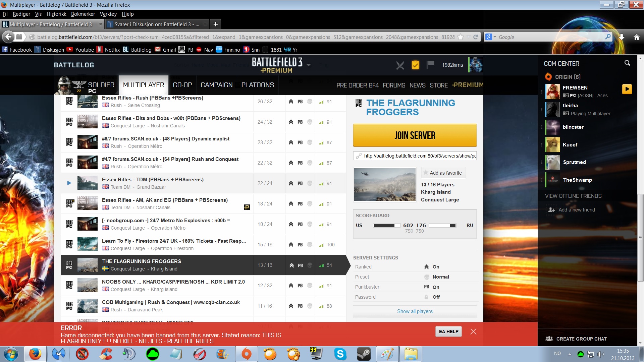Click the Origin logo icon in Com Center
Image resolution: width=644 pixels, height=362 pixels.
548,77
